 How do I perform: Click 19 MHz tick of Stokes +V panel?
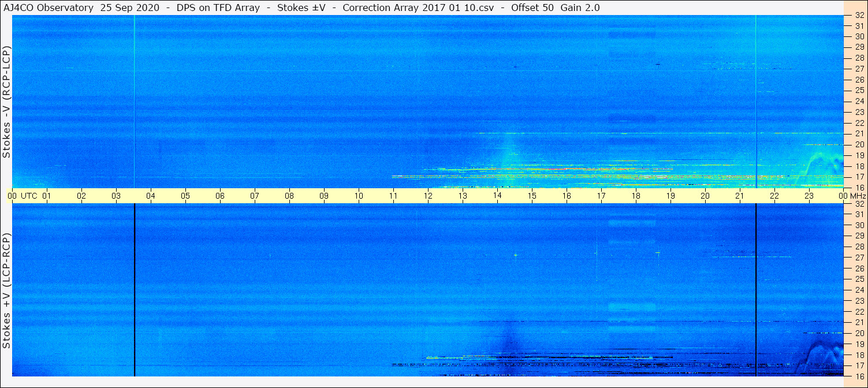coord(859,344)
